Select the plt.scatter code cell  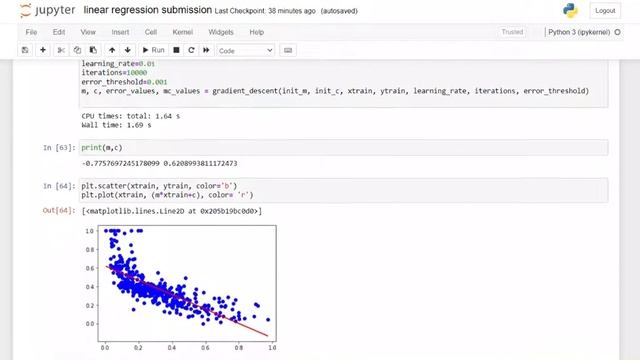[343, 190]
